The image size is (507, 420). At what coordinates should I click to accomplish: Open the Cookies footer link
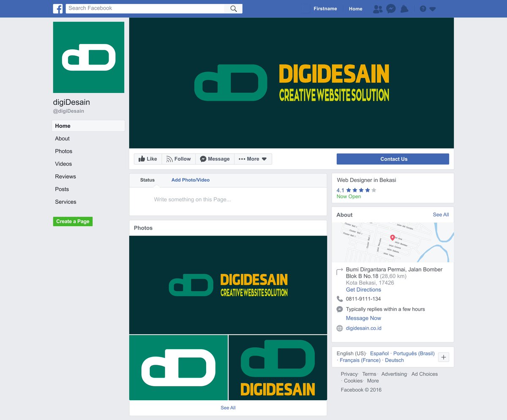[x=353, y=381]
